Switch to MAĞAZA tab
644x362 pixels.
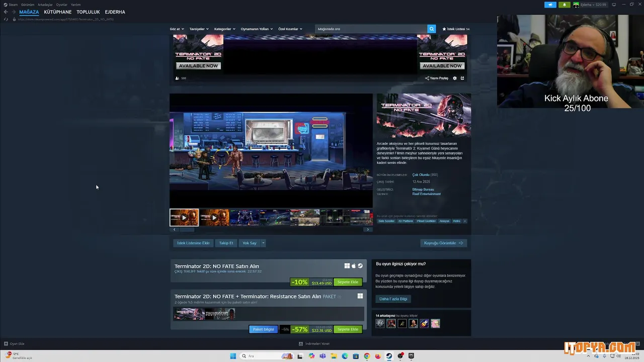click(x=29, y=12)
